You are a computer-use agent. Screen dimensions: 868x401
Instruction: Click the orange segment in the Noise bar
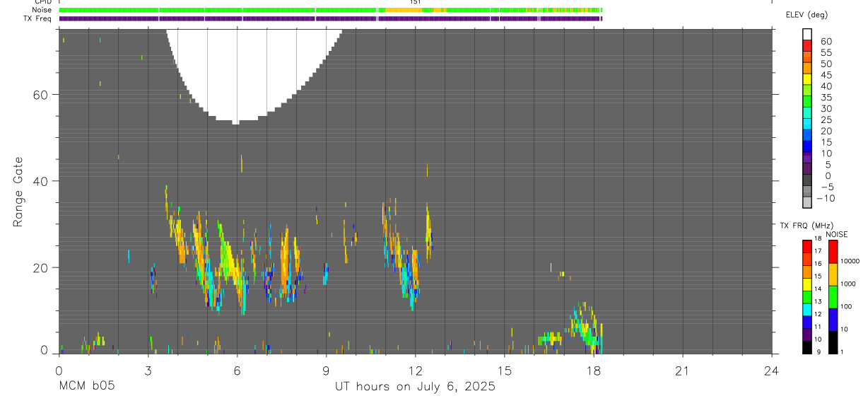pos(409,10)
